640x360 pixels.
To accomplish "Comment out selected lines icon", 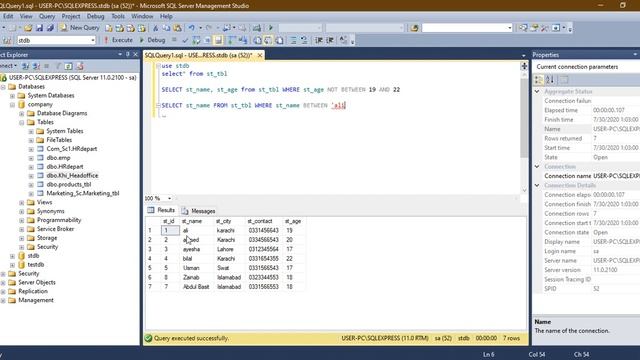I will [x=293, y=40].
